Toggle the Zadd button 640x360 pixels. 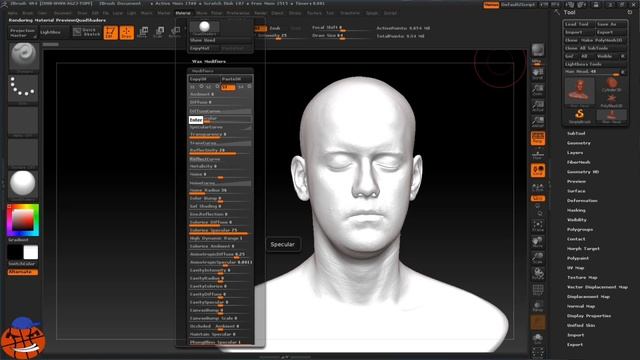tap(260, 28)
